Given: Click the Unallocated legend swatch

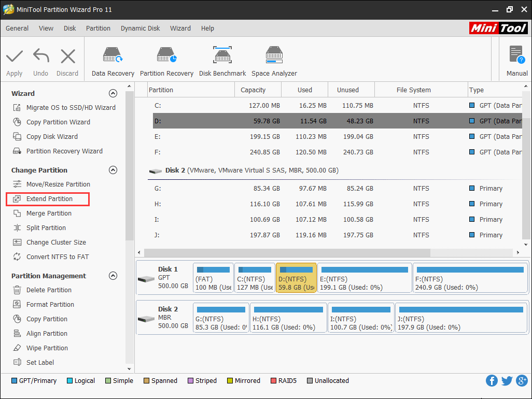Looking at the screenshot, I should (310, 381).
